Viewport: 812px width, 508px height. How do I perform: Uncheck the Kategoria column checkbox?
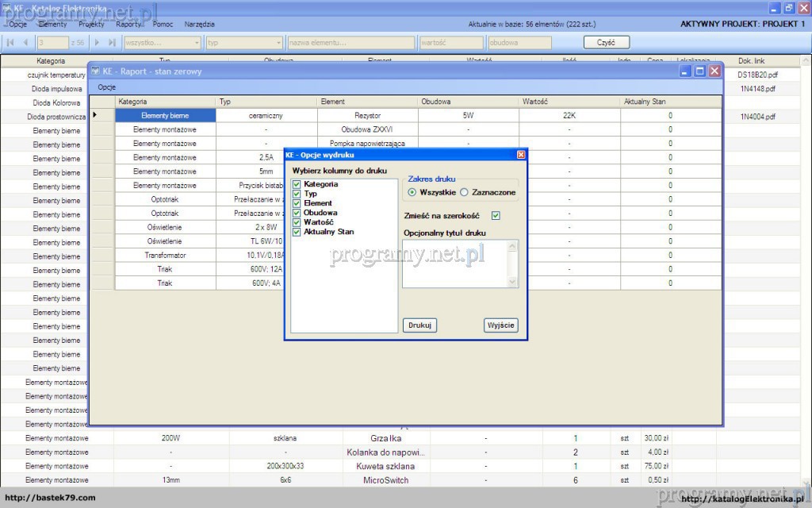(x=297, y=184)
